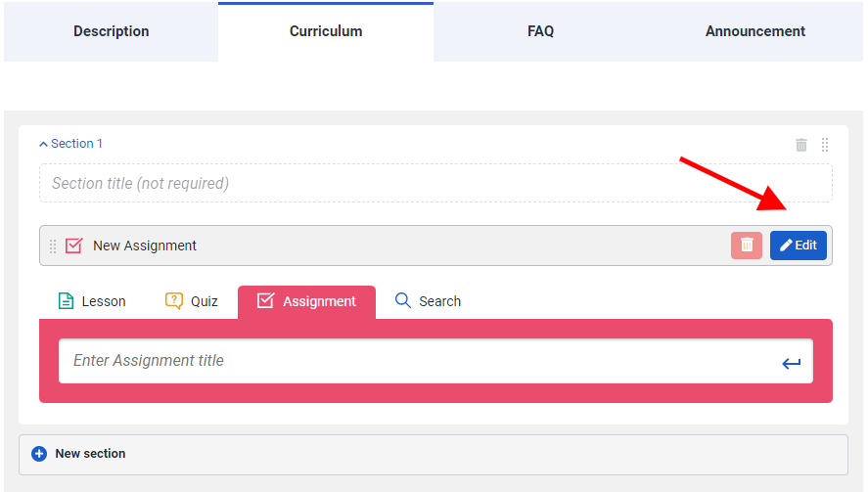Collapse Section 1 with the chevron

pyautogui.click(x=43, y=144)
